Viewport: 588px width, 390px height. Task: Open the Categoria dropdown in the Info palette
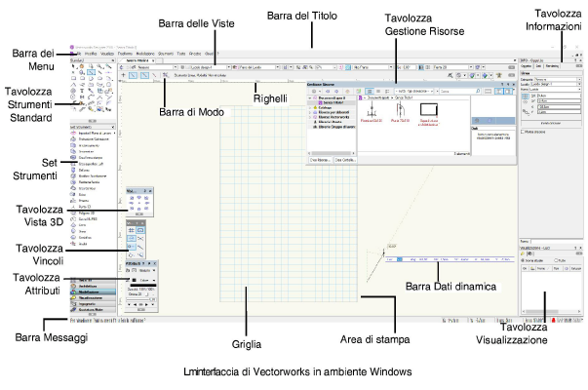[579, 80]
